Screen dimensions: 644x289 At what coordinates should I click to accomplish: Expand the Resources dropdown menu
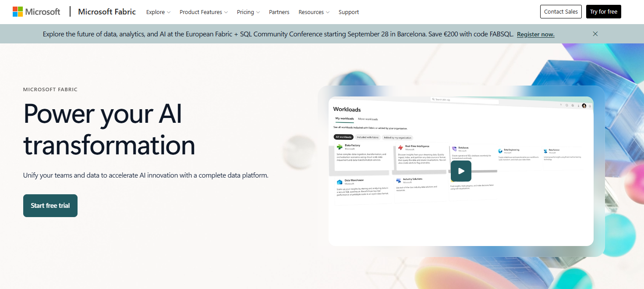(x=314, y=12)
